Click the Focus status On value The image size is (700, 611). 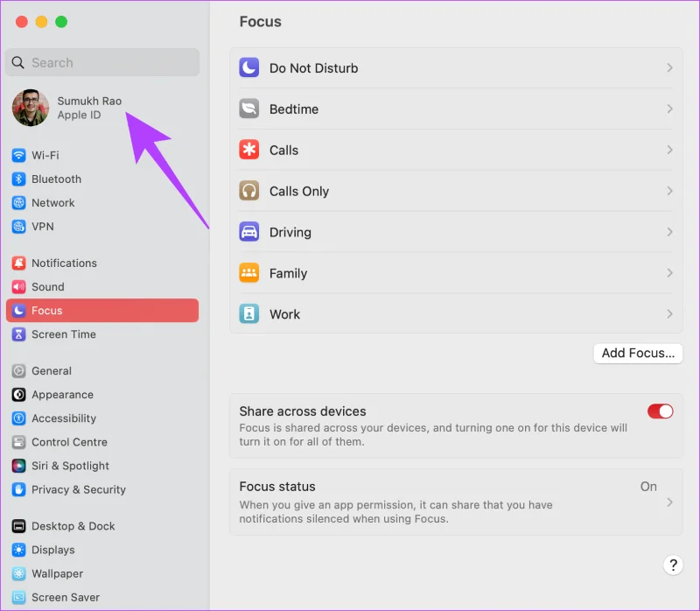648,487
